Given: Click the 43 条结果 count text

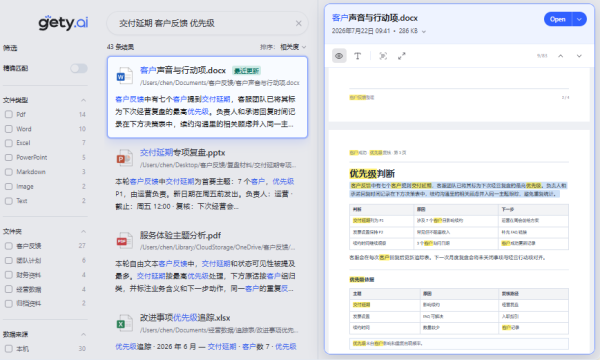Looking at the screenshot, I should pyautogui.click(x=120, y=47).
